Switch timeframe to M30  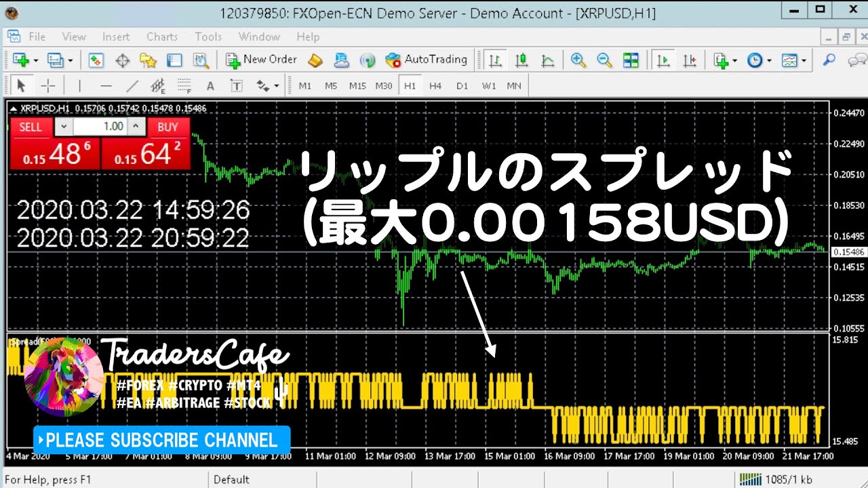pyautogui.click(x=384, y=86)
